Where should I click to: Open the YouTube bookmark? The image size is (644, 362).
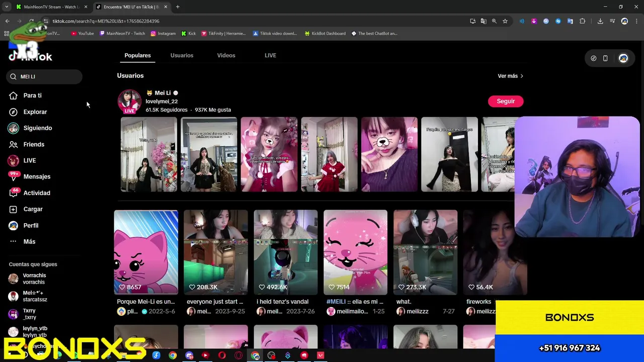tap(83, 34)
